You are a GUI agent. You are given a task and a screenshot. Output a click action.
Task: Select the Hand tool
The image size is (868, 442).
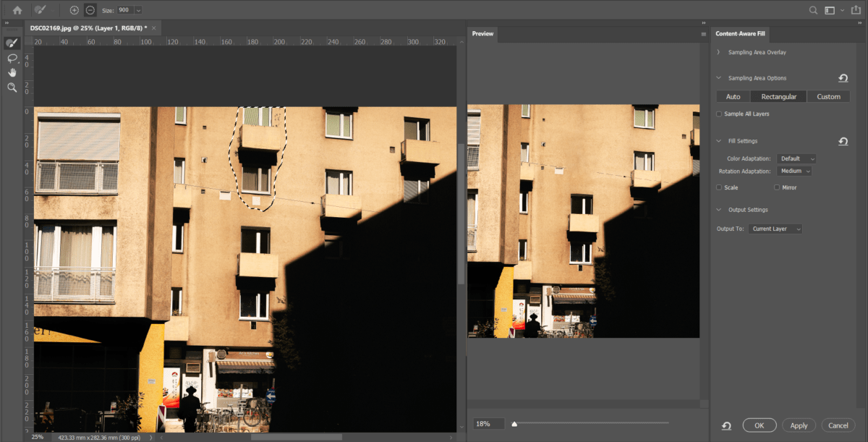[12, 72]
